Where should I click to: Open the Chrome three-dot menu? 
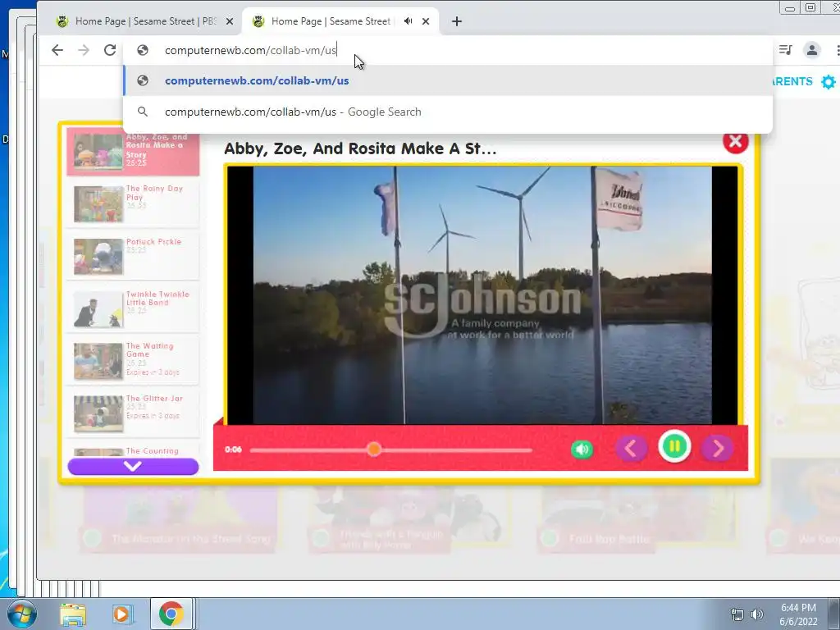[837, 50]
